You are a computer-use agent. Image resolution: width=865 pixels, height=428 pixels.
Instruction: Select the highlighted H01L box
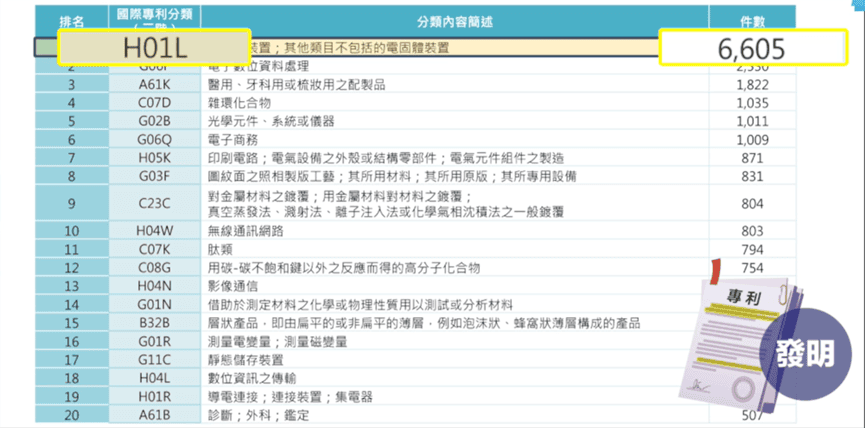tap(155, 48)
